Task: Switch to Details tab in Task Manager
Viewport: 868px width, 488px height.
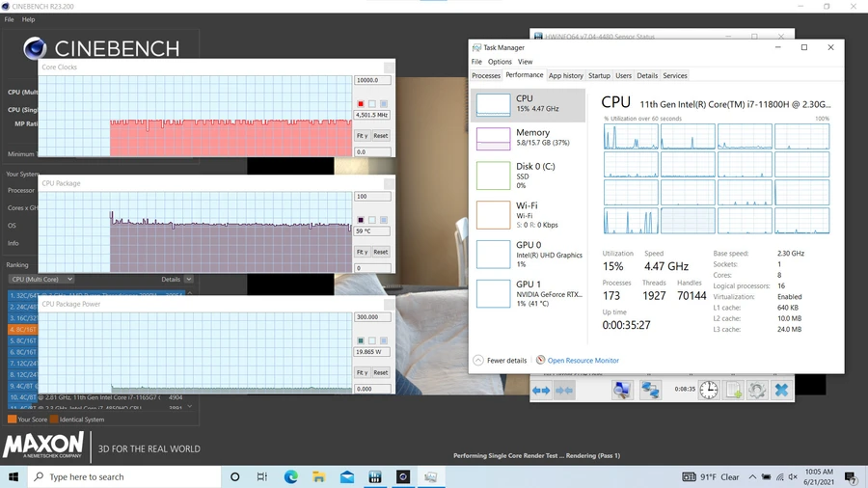Action: (x=647, y=76)
